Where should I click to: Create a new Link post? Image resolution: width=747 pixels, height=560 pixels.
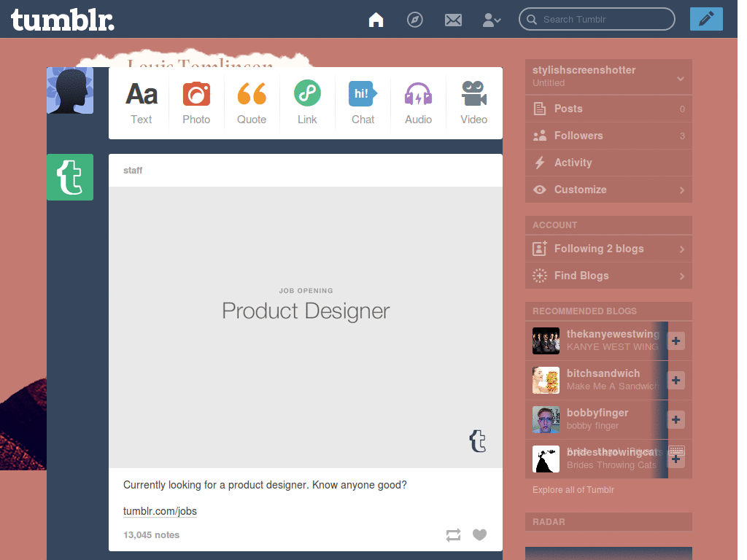[x=307, y=103]
